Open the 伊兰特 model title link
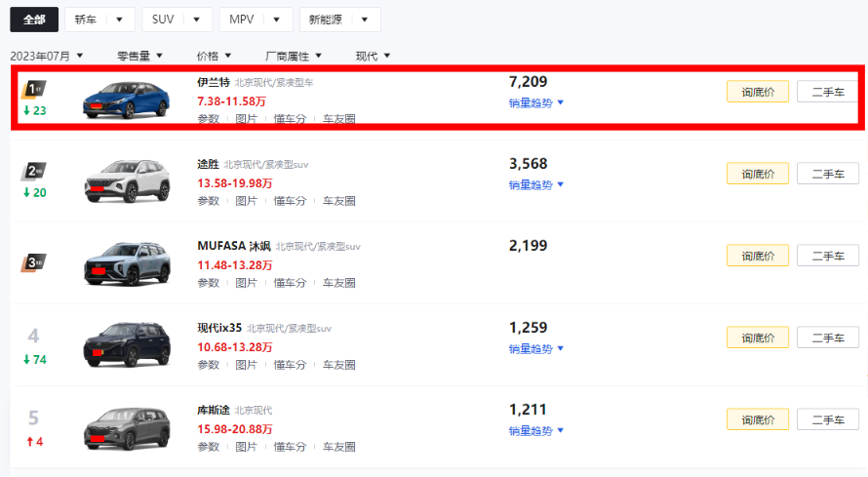Screen dimensions: 868x477 click(214, 83)
